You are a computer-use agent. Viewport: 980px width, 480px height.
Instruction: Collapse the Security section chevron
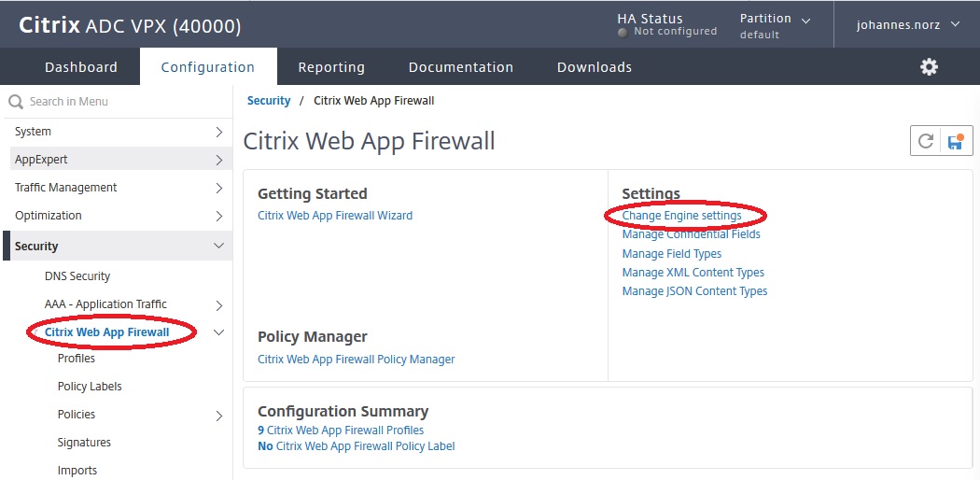218,246
